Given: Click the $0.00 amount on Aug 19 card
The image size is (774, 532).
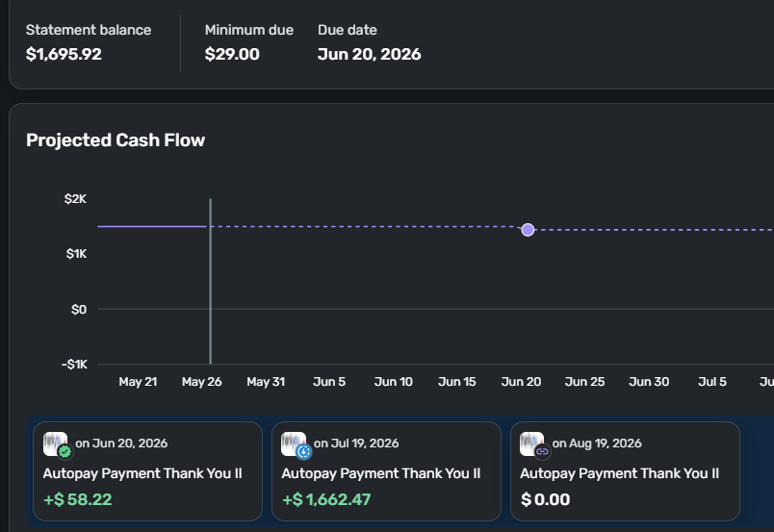Looking at the screenshot, I should point(546,499).
